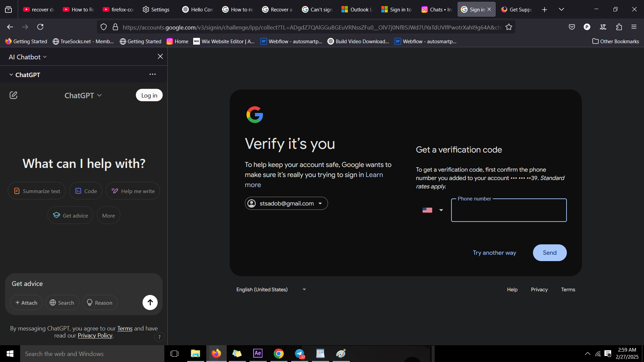644x362 pixels.
Task: Open the translate toolbar icon
Action: click(x=603, y=27)
